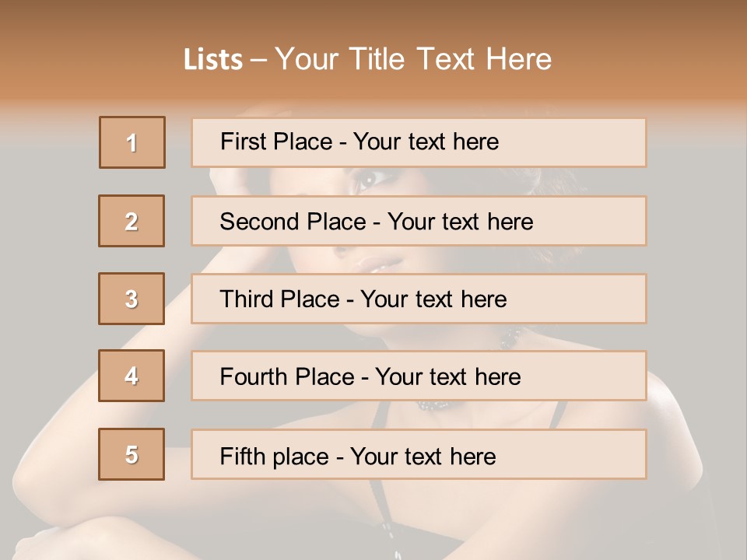Select the number 2 box
The image size is (747, 560).
coord(132,221)
